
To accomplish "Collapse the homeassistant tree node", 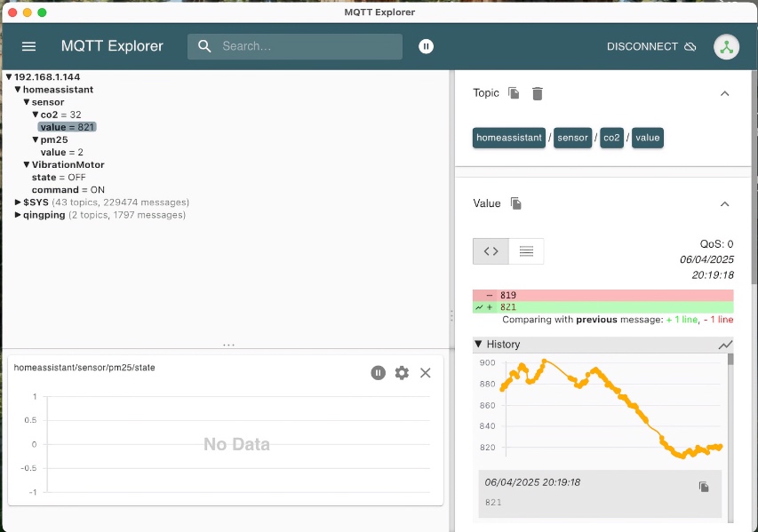I will [18, 90].
